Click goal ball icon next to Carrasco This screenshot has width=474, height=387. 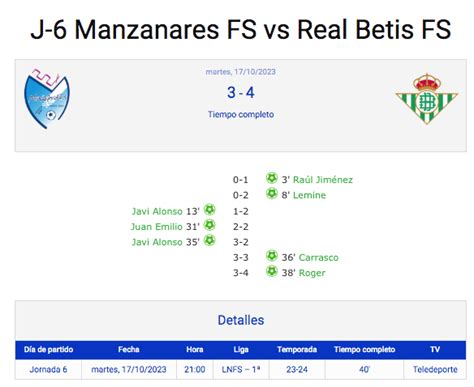(272, 256)
